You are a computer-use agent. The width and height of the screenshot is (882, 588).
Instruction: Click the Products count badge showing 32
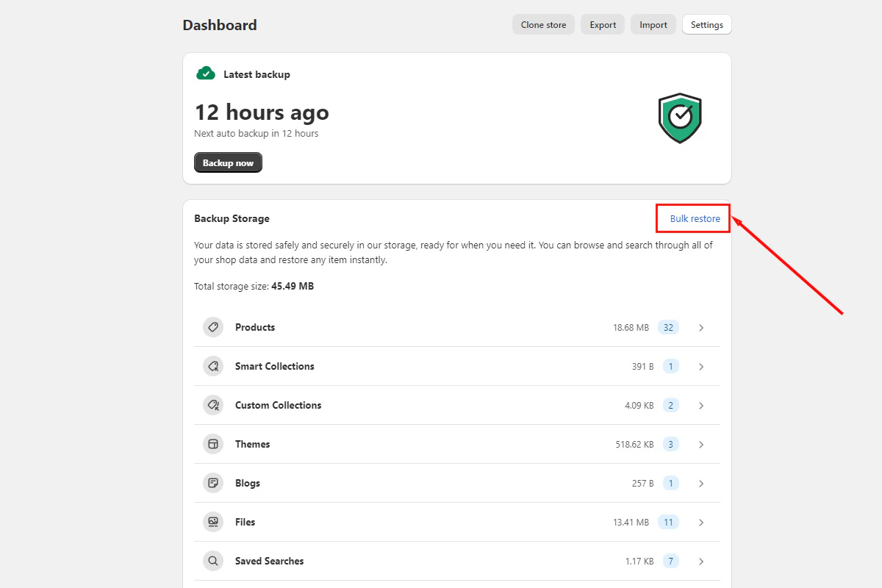point(668,327)
